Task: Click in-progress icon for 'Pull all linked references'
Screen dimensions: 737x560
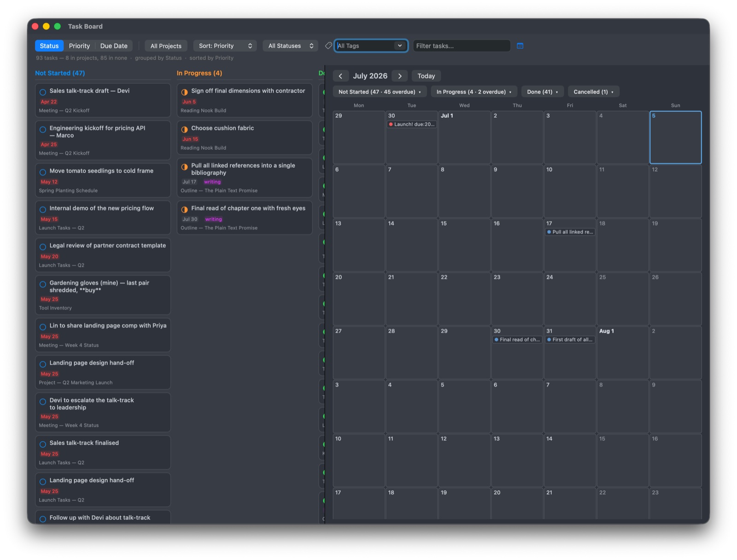Action: pos(185,167)
